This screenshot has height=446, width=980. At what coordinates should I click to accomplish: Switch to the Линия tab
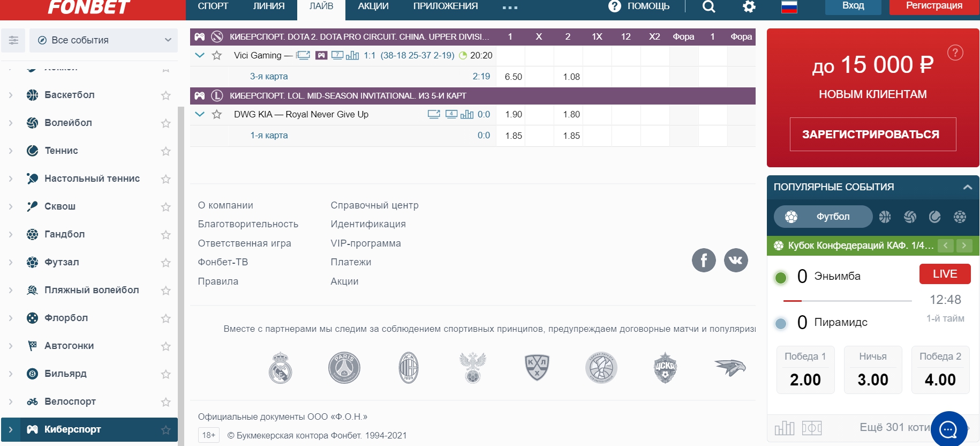point(269,6)
